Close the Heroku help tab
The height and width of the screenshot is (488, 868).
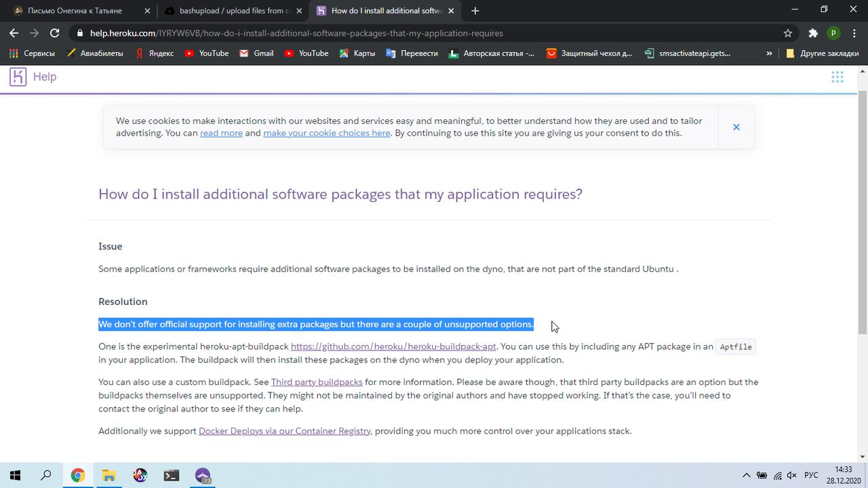[451, 11]
